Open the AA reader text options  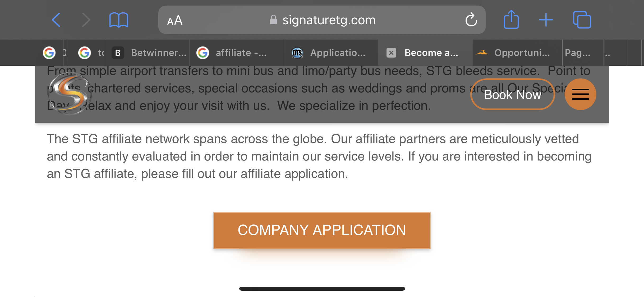175,20
